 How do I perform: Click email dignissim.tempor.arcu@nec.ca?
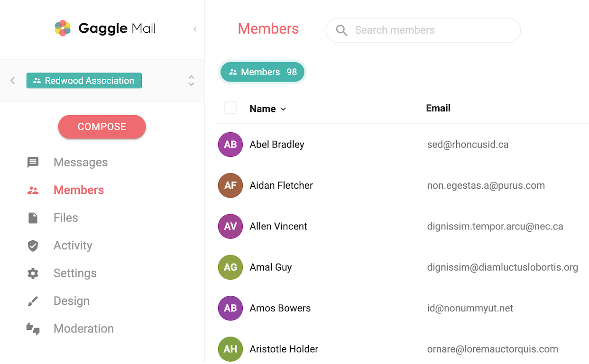[495, 227]
